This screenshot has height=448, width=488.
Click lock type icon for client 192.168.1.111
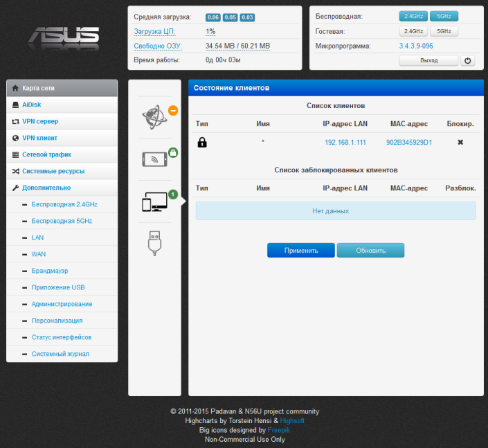pyautogui.click(x=202, y=142)
